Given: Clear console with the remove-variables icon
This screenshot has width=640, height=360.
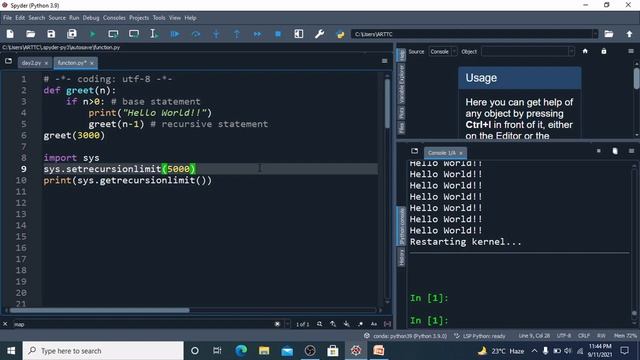Looking at the screenshot, I should 615,151.
